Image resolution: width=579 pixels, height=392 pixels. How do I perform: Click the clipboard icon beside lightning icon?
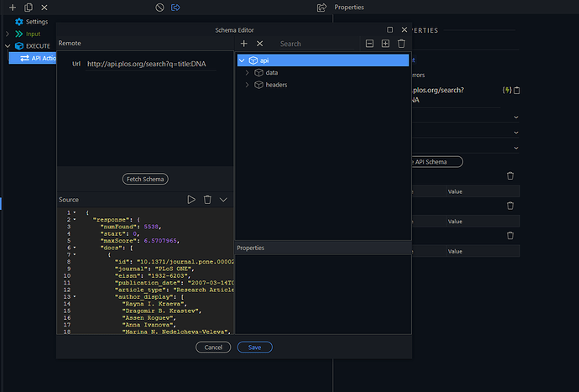click(517, 90)
